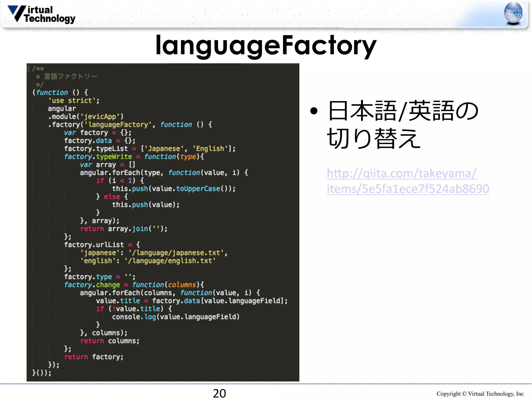Click the Copyright Virtual Technology, Inc text
Viewport: 532px width, 399px height.
coord(480,394)
